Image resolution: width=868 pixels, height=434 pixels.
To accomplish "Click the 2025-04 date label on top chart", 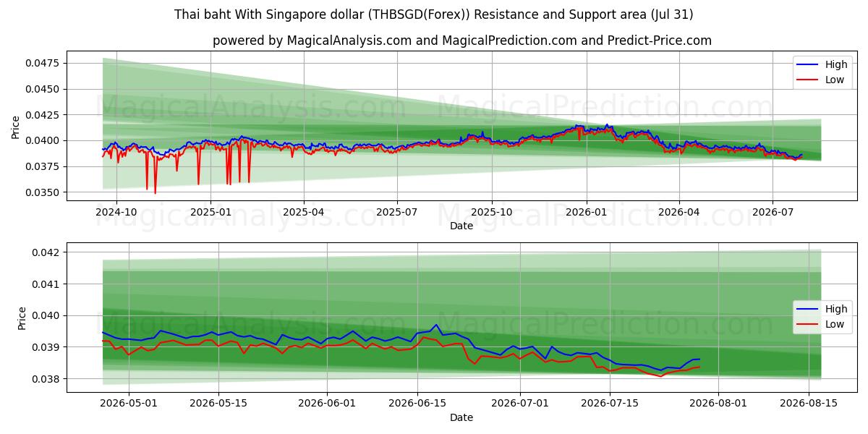I will 303,213.
